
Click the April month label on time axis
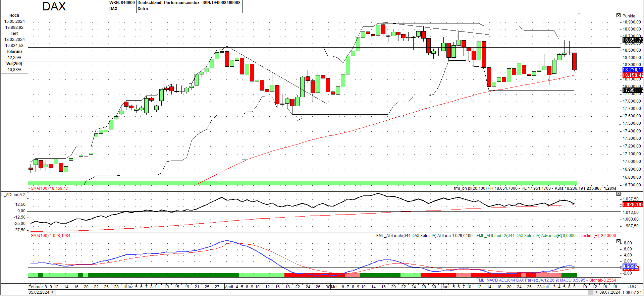pos(229,287)
